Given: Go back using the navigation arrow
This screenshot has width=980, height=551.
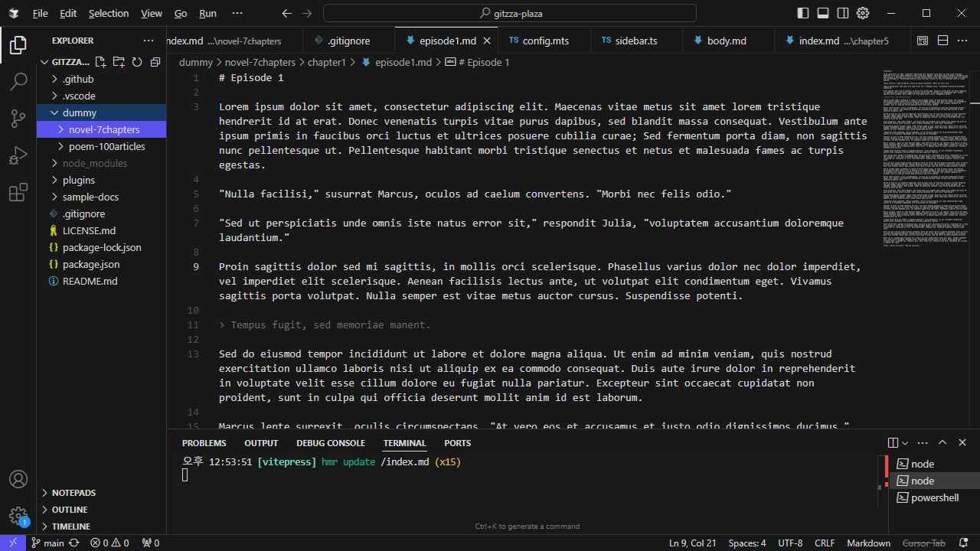Looking at the screenshot, I should (287, 13).
